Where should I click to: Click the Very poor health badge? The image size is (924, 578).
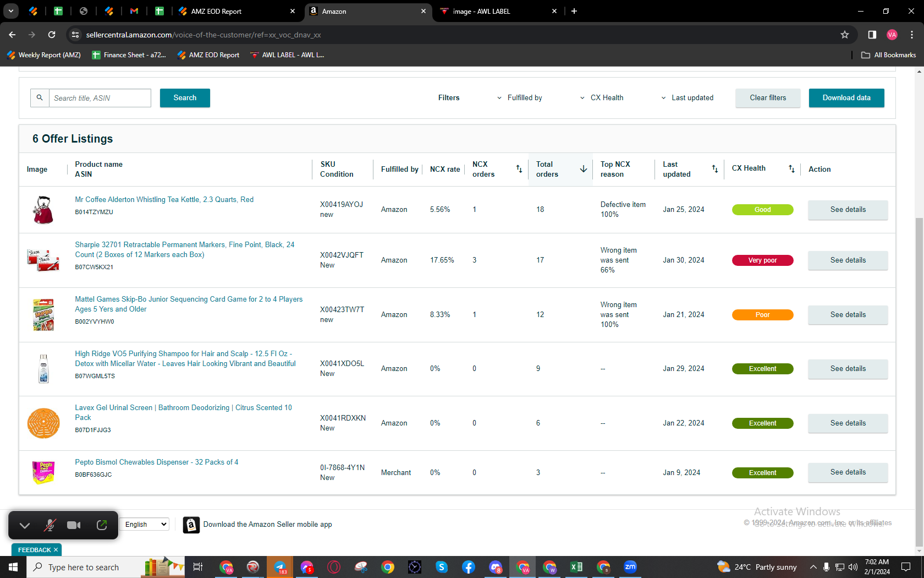[x=762, y=260]
